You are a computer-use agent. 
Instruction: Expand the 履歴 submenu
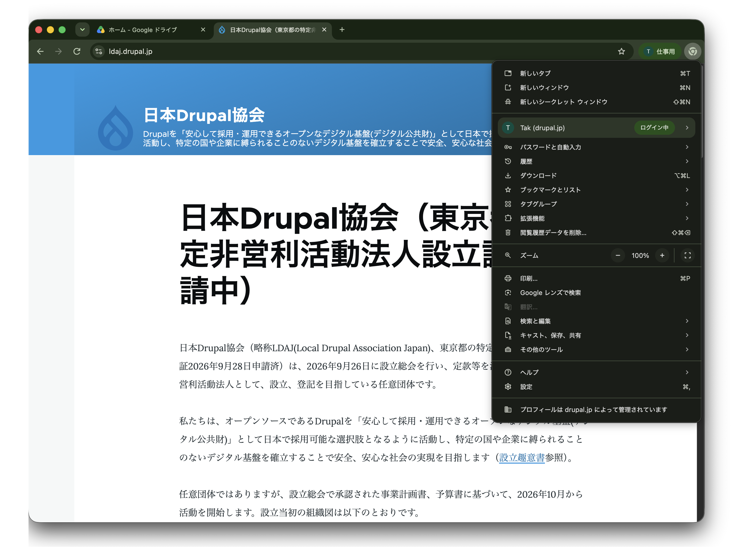pyautogui.click(x=596, y=161)
